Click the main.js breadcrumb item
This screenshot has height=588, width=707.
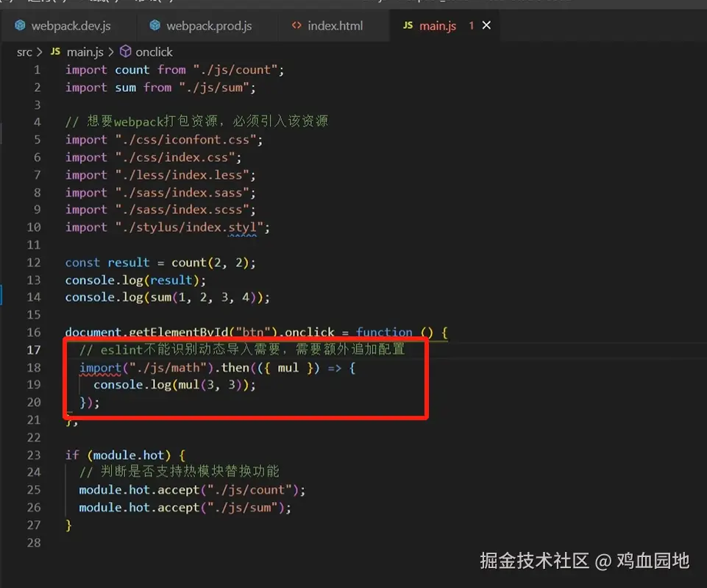85,52
